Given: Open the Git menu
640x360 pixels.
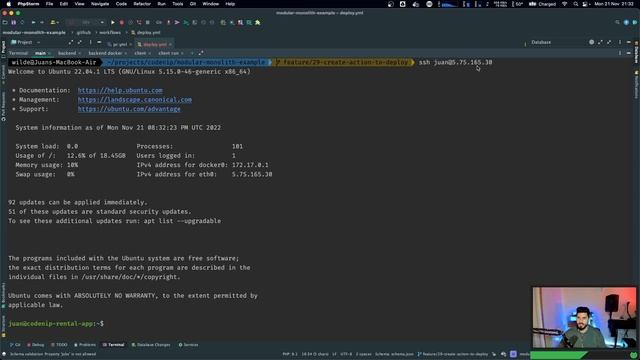Looking at the screenshot, I should [193, 4].
